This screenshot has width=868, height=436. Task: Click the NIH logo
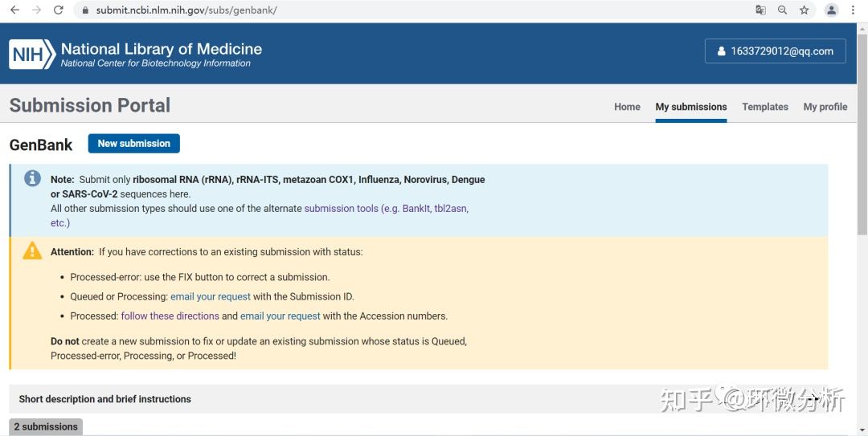32,55
